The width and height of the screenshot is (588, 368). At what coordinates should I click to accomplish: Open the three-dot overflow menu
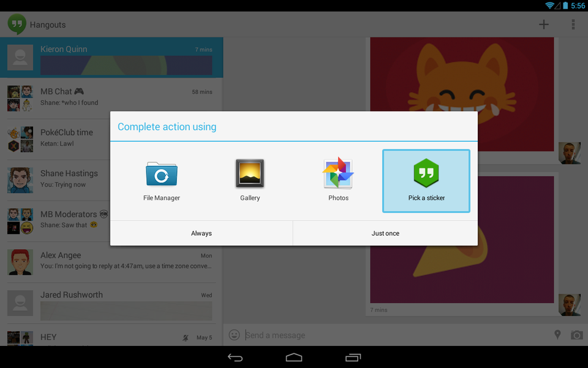pyautogui.click(x=573, y=25)
